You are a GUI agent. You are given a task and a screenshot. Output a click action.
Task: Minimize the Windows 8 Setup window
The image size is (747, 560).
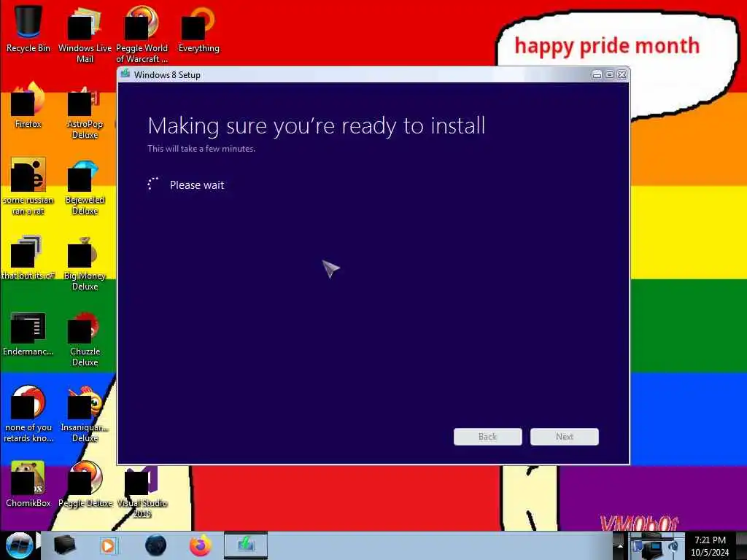click(597, 75)
